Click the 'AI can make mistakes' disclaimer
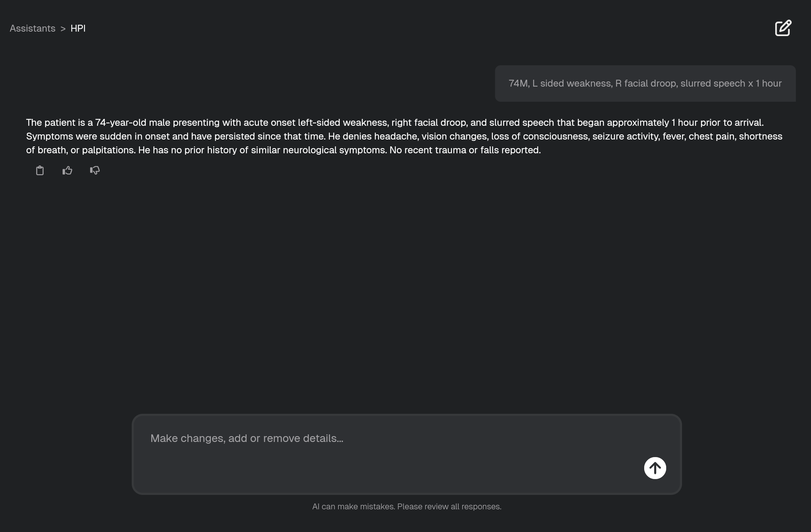 point(407,507)
